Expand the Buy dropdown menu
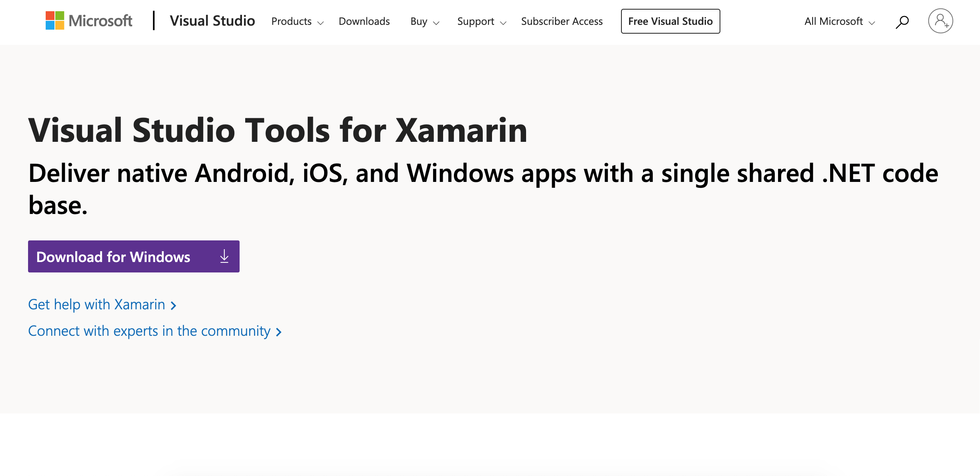The height and width of the screenshot is (476, 980). coord(425,22)
